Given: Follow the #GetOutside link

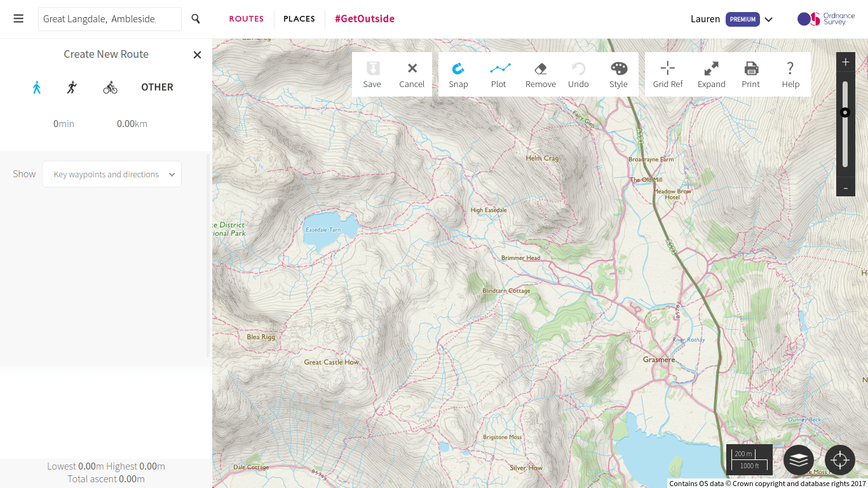Looking at the screenshot, I should [x=365, y=19].
